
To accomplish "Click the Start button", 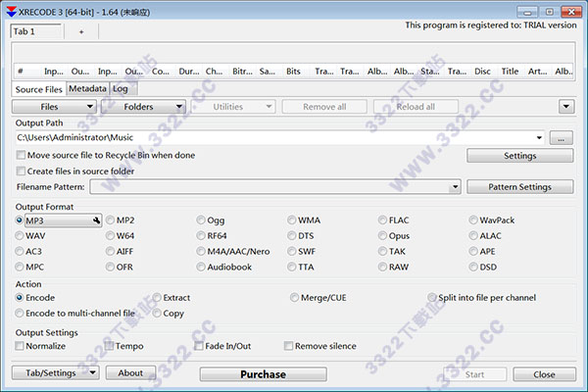I will tap(474, 374).
